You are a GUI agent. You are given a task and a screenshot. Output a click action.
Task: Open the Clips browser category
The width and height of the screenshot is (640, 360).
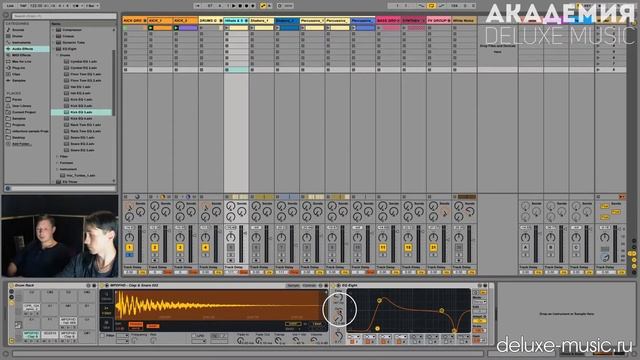(x=16, y=74)
